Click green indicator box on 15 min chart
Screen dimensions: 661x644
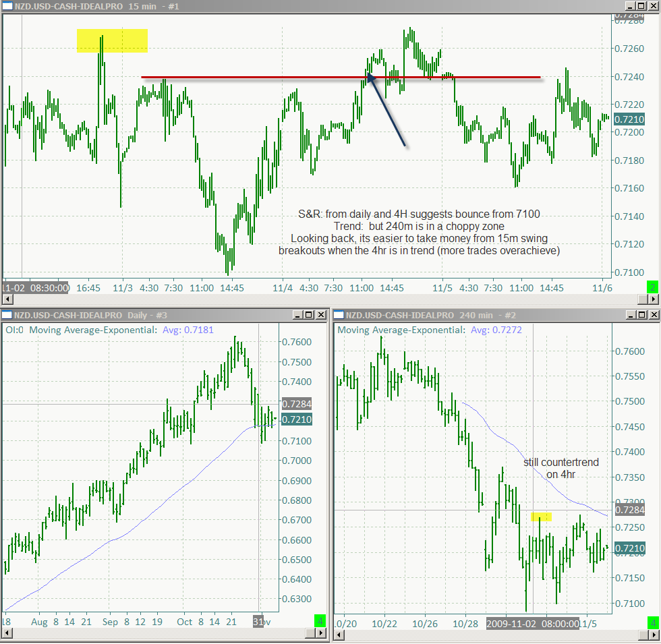[x=653, y=287]
